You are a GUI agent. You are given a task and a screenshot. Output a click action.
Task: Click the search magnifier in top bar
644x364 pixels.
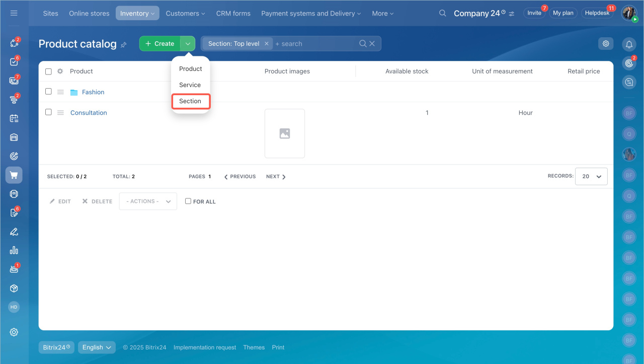click(x=443, y=13)
